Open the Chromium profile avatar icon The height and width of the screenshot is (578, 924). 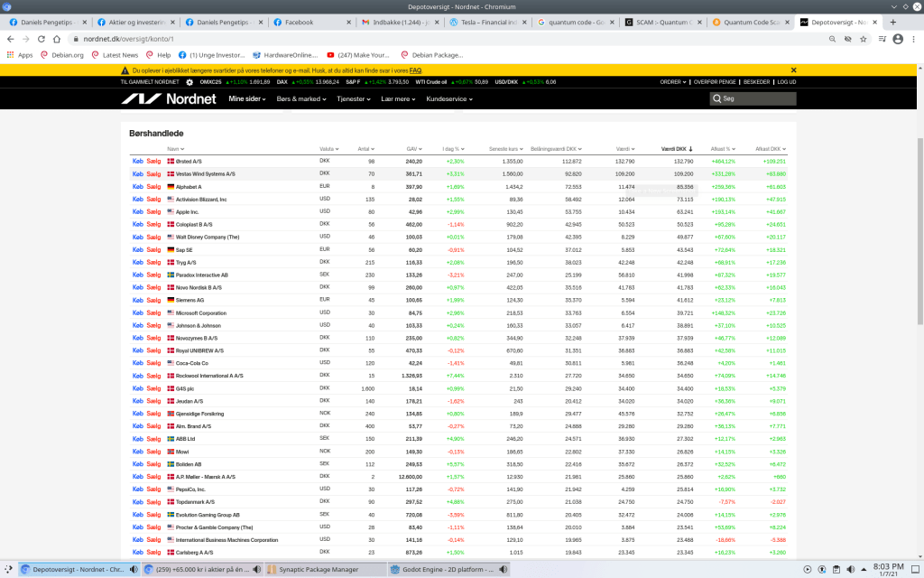coord(898,39)
